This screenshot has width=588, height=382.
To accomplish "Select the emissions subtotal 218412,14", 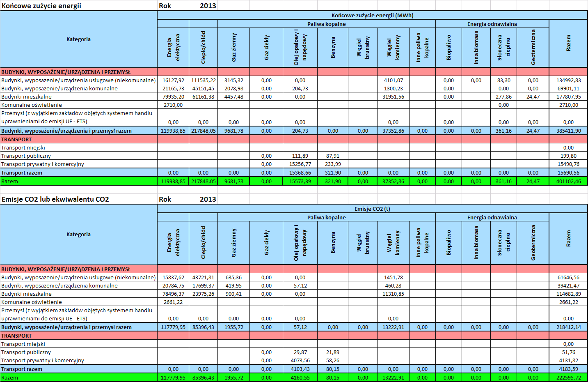I will [x=568, y=327].
